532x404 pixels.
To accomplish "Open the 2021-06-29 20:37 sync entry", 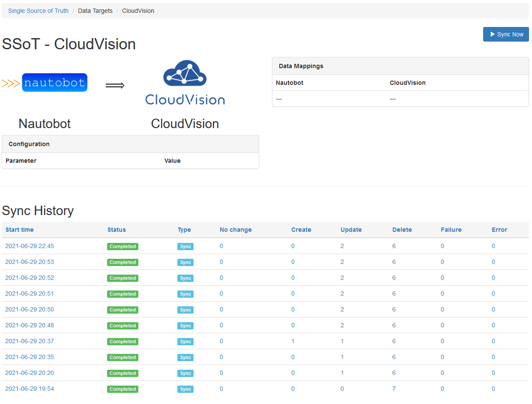I will point(30,341).
